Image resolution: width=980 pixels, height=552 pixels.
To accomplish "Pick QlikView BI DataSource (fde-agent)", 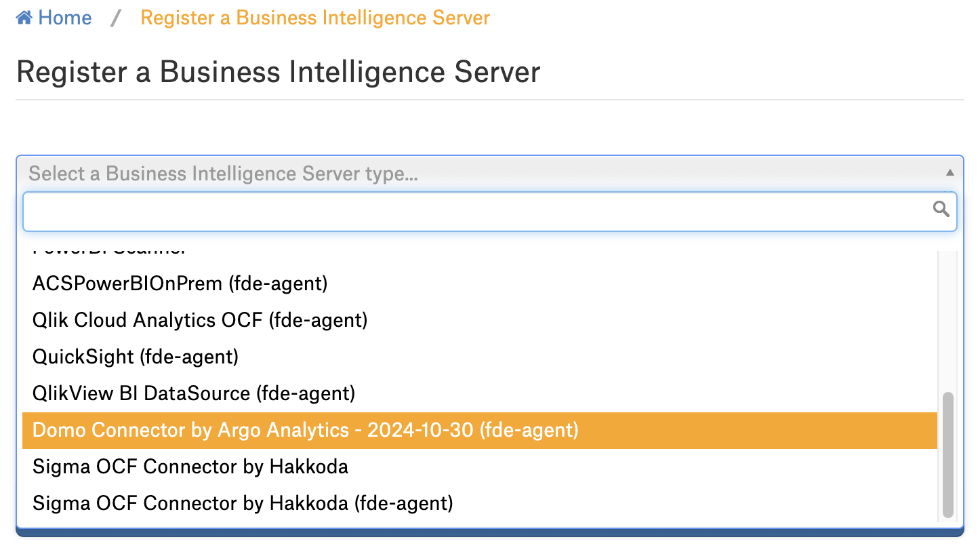I will (480, 393).
